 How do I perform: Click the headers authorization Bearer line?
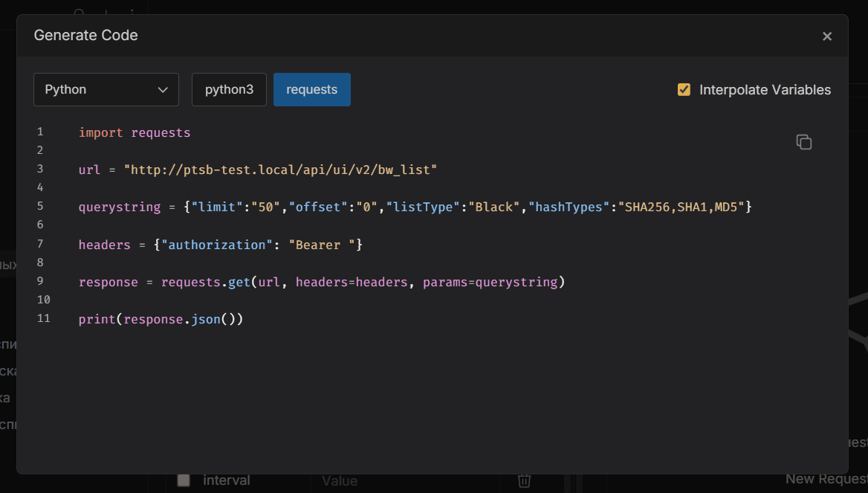220,245
